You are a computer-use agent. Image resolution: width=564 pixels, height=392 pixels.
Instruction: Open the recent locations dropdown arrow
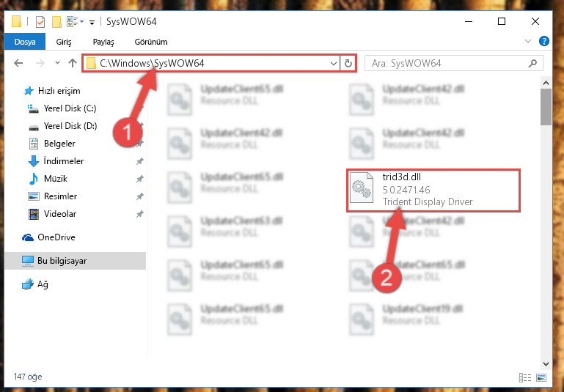pyautogui.click(x=57, y=63)
